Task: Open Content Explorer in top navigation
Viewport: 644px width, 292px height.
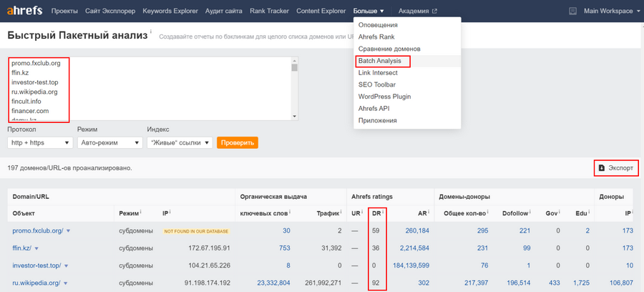Action: (x=321, y=11)
